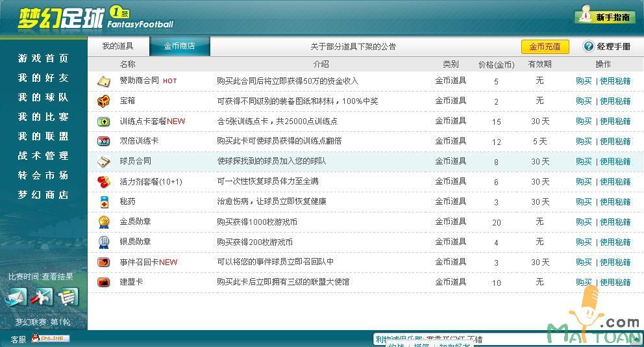This screenshot has width=644, height=347.
Task: Click the mail envelope icon in sidebar
Action: click(16, 298)
